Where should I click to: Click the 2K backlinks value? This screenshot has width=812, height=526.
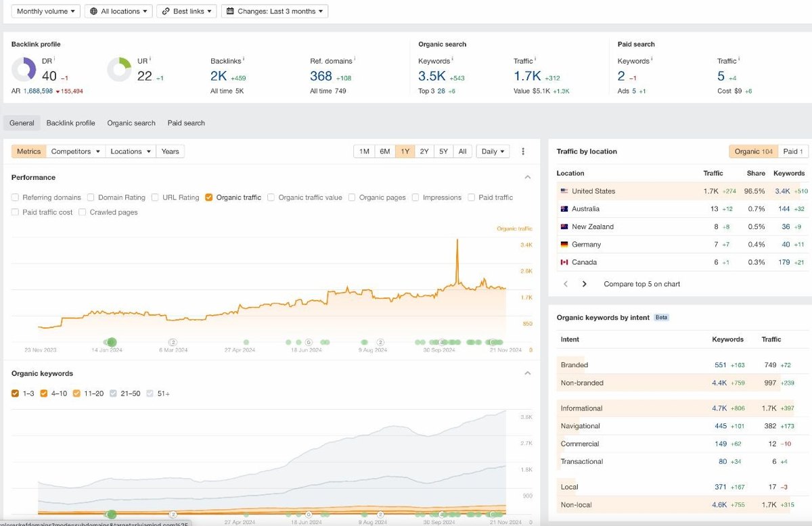point(219,76)
